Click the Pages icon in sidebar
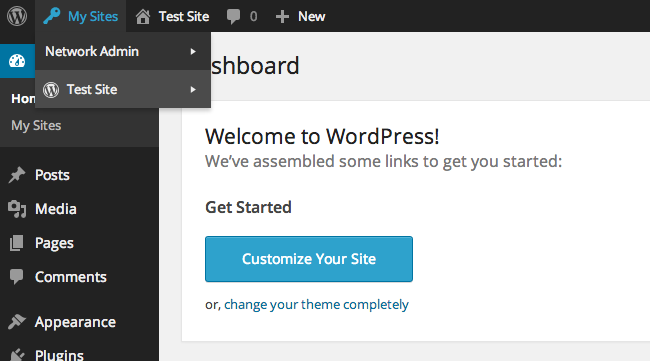 (x=17, y=243)
